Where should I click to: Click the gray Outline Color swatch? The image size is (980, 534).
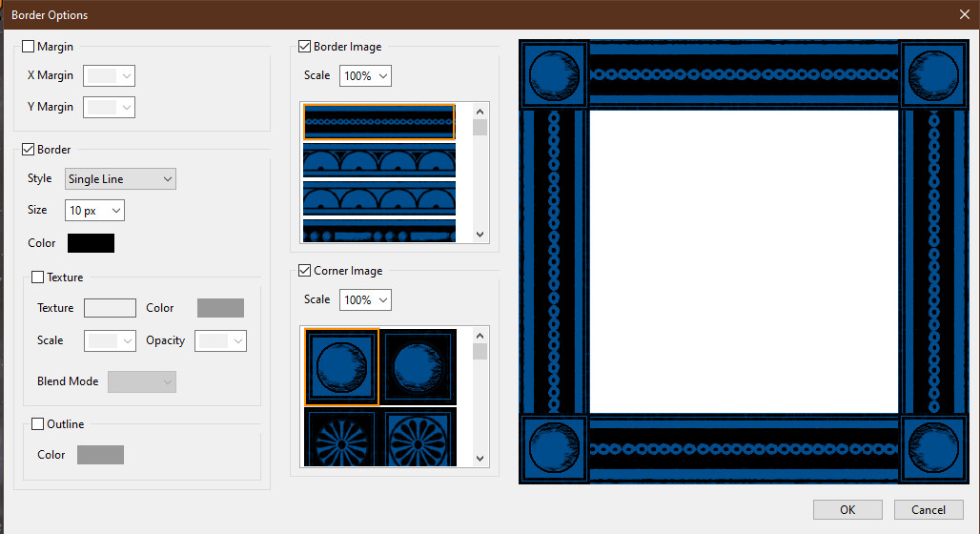pyautogui.click(x=101, y=455)
